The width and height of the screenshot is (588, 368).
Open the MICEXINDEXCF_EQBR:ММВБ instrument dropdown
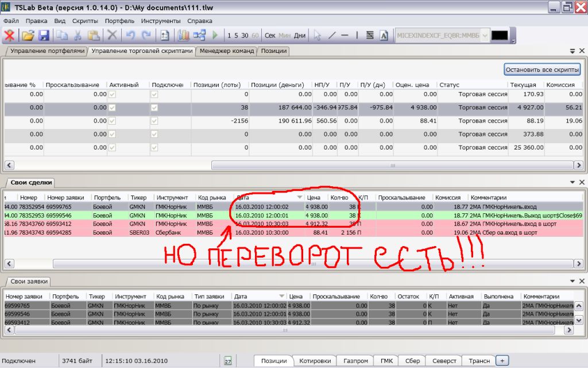(485, 36)
